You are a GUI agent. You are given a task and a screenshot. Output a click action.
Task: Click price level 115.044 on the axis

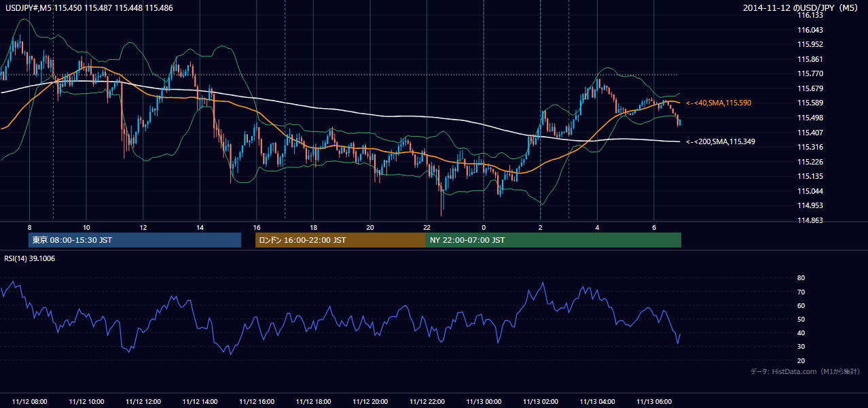[x=810, y=191]
